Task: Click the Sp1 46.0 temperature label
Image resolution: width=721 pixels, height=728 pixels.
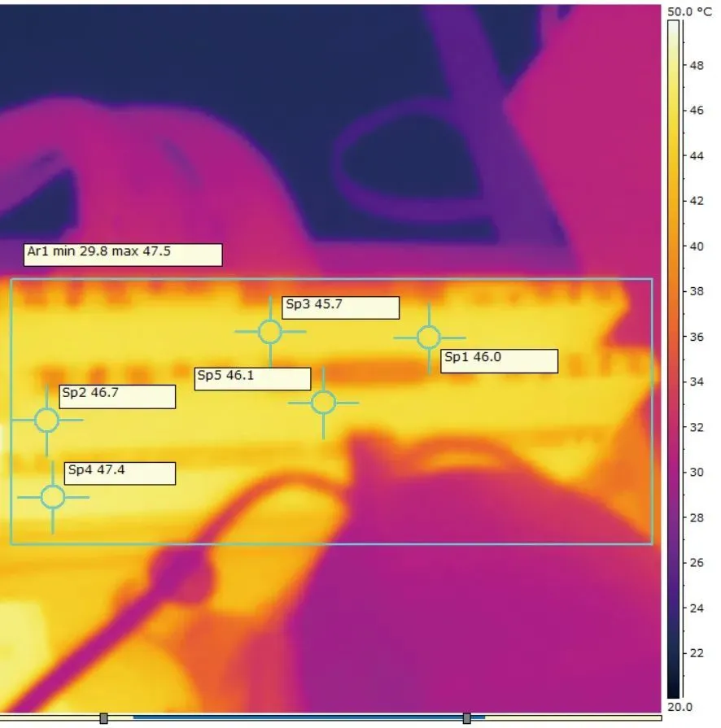Action: (499, 361)
